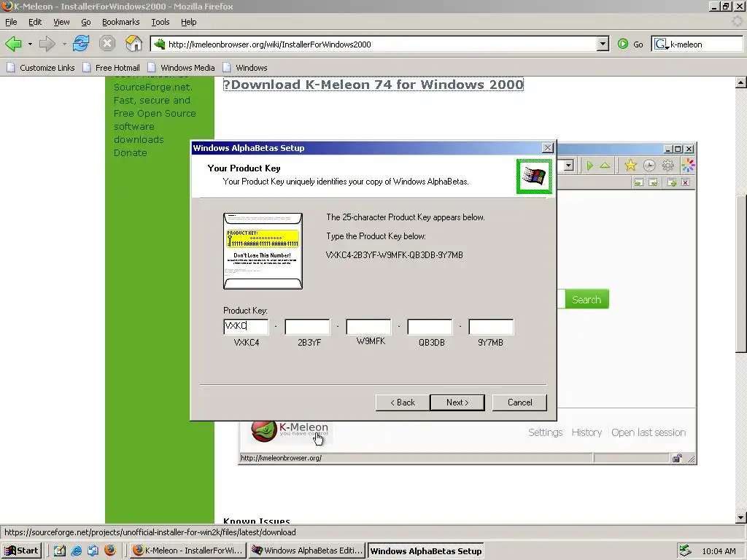
Task: Click the green Go button icon
Action: pos(623,44)
